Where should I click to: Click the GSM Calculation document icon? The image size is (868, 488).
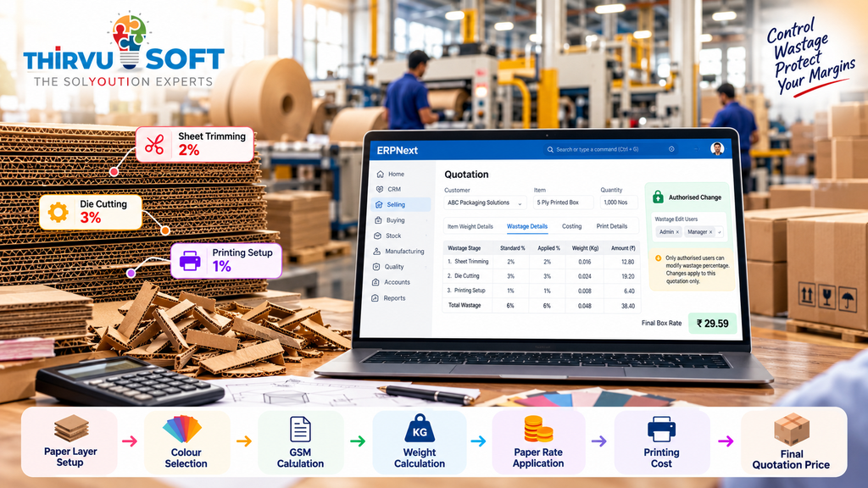[x=301, y=430]
